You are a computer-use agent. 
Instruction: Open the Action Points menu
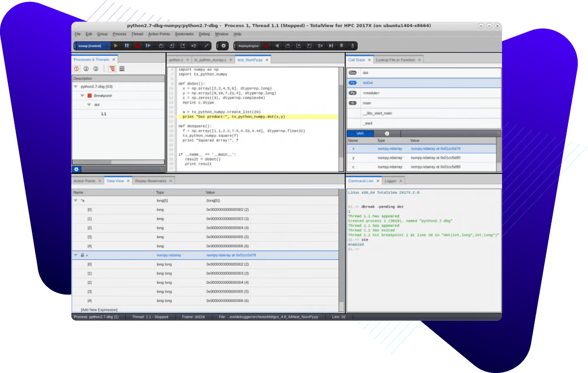(x=159, y=34)
